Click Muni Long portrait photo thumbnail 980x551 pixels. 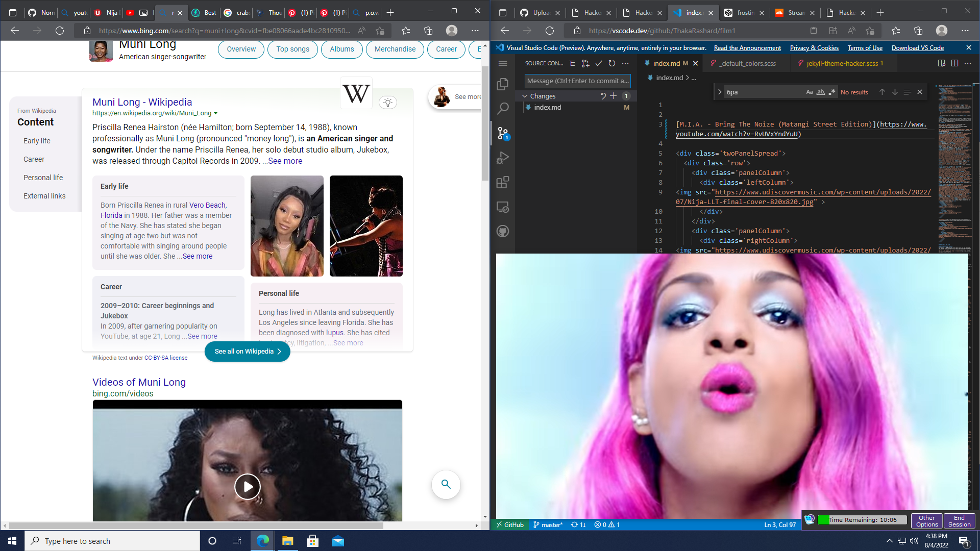(287, 226)
